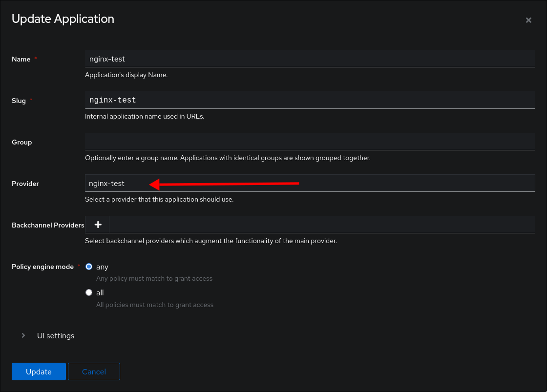The image size is (547, 392).
Task: Click the 'Slug' field label
Action: (x=19, y=101)
